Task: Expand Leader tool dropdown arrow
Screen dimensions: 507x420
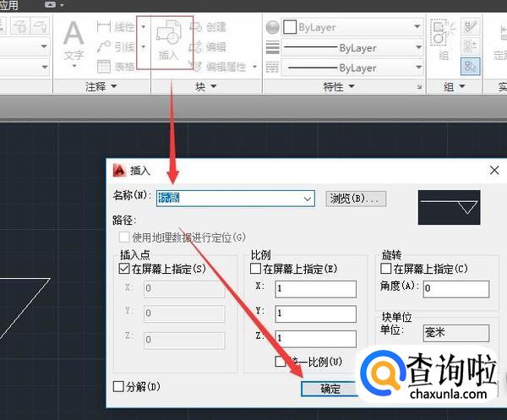Action: (x=144, y=47)
